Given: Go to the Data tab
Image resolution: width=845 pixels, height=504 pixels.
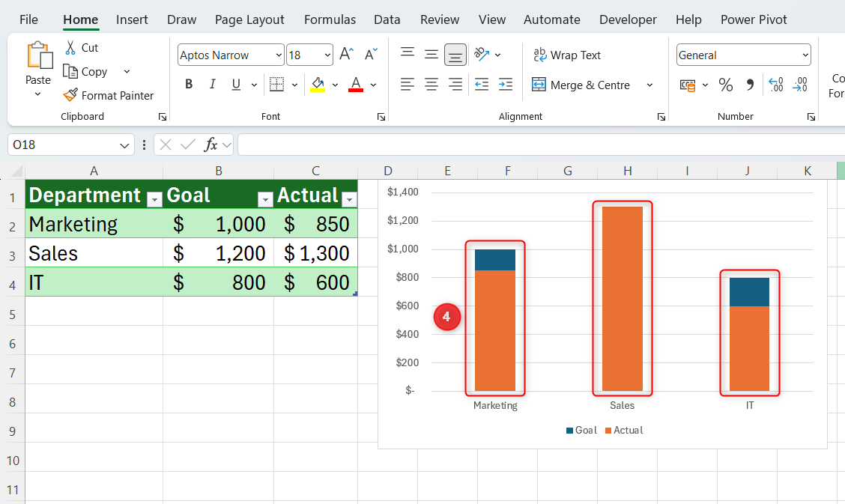Looking at the screenshot, I should 387,20.
